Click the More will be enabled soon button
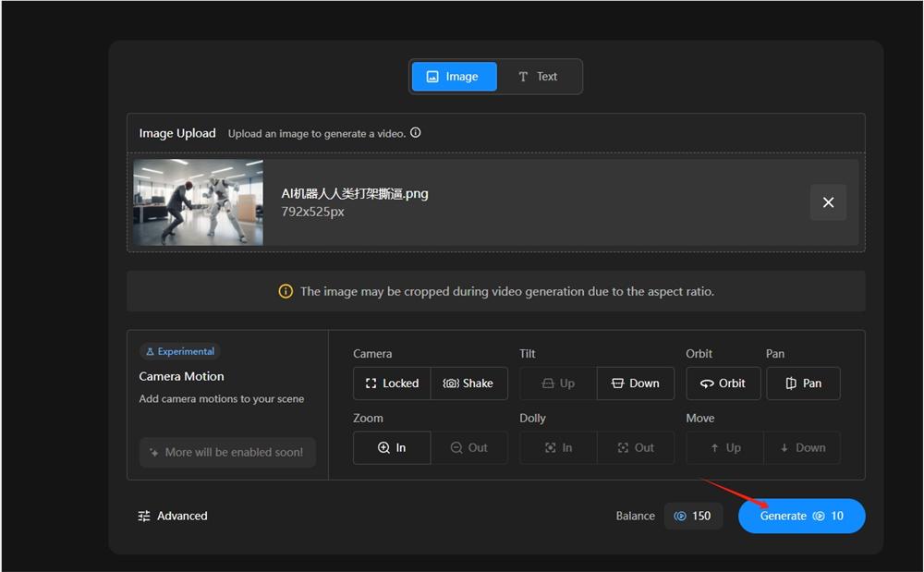Viewport: 924px width, 572px height. point(227,452)
